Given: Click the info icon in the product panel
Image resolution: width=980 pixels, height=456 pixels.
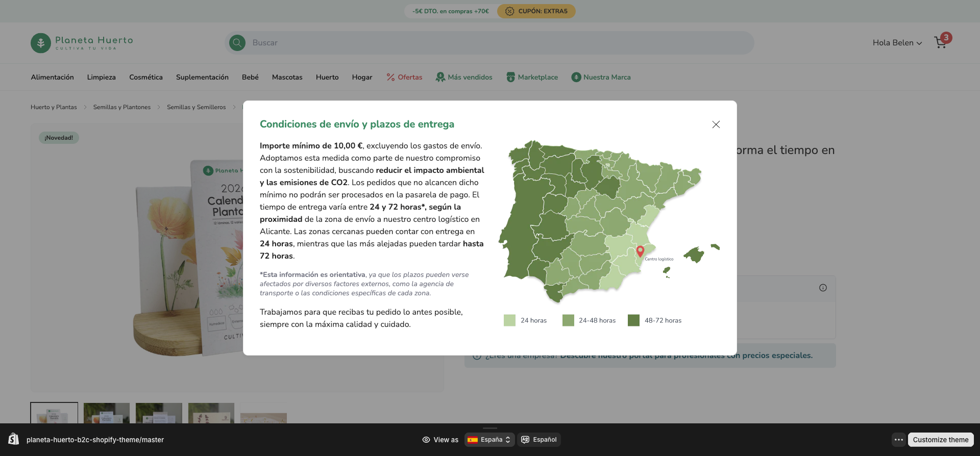Looking at the screenshot, I should tap(823, 288).
